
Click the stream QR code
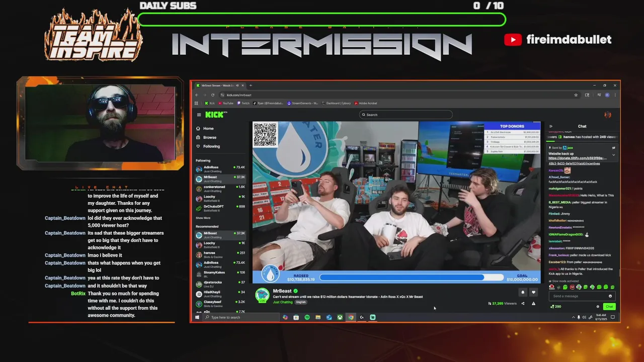(265, 135)
